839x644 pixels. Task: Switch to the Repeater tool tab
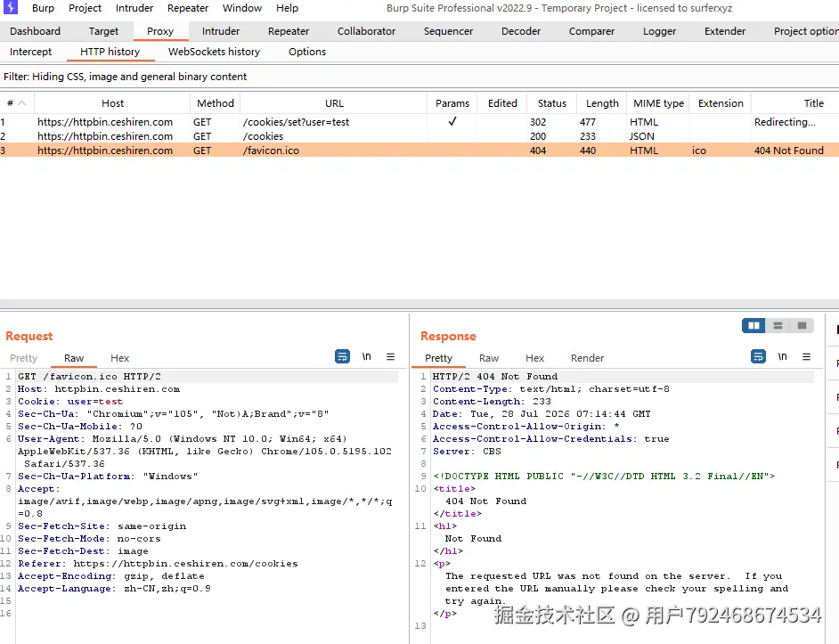289,31
